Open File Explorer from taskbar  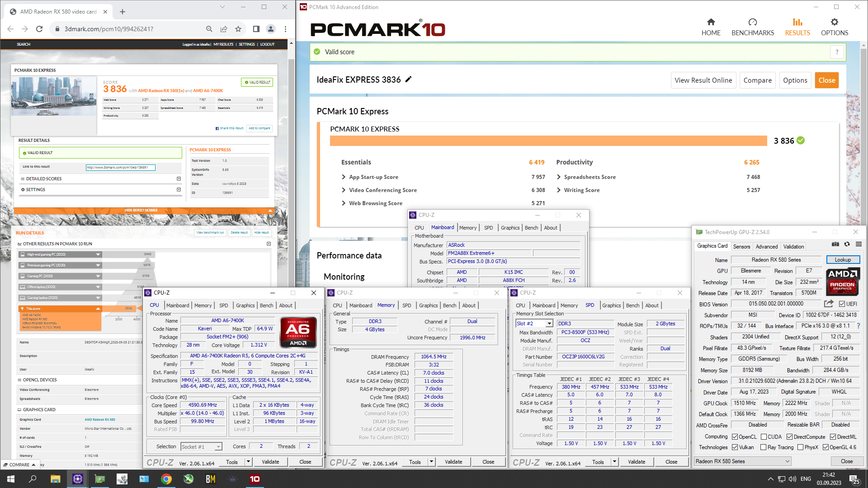pyautogui.click(x=55, y=479)
